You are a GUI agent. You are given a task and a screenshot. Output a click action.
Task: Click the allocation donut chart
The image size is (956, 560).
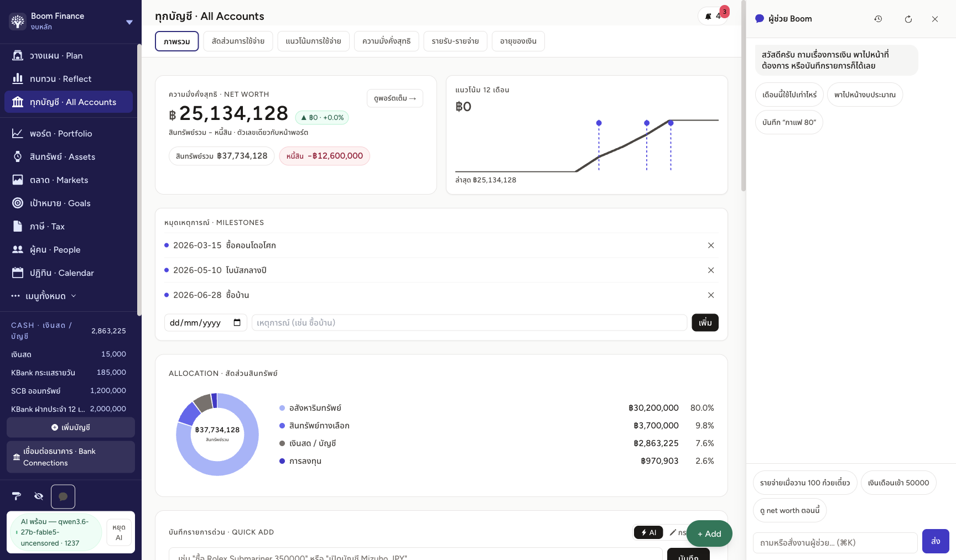(217, 435)
